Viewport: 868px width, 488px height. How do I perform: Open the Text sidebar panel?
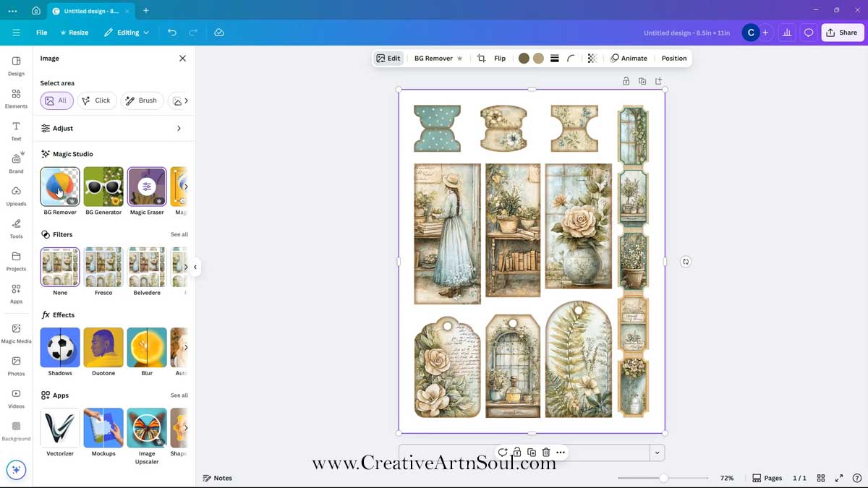16,131
